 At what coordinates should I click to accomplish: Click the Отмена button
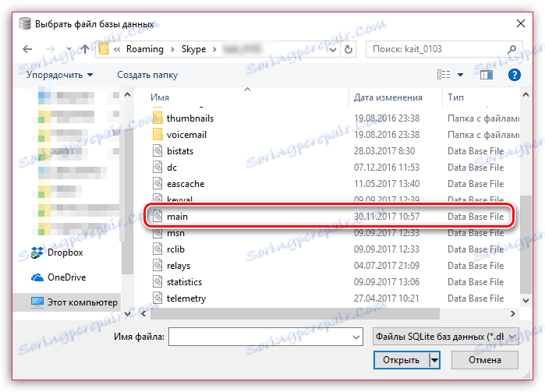click(x=484, y=360)
